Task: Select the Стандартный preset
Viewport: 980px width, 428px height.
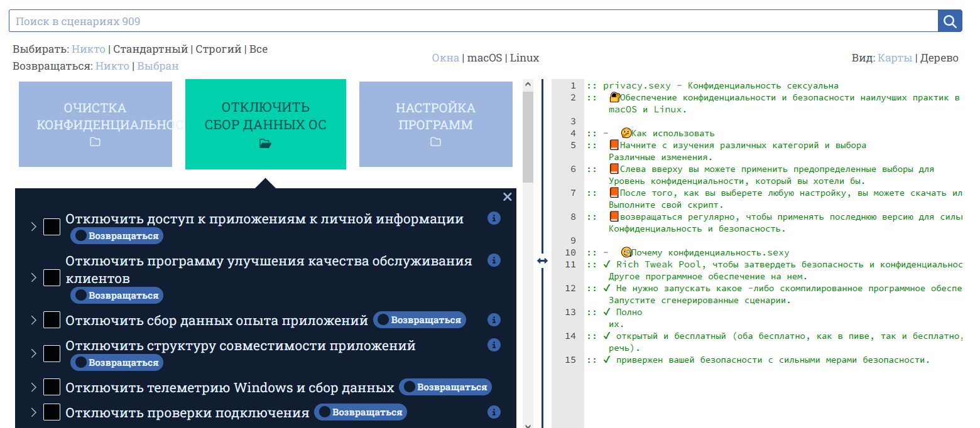Action: pos(150,49)
